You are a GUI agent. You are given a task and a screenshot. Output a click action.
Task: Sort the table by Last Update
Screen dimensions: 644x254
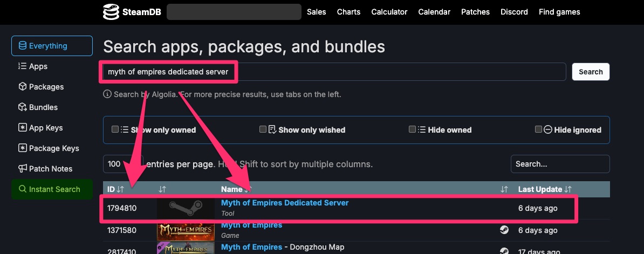[545, 189]
